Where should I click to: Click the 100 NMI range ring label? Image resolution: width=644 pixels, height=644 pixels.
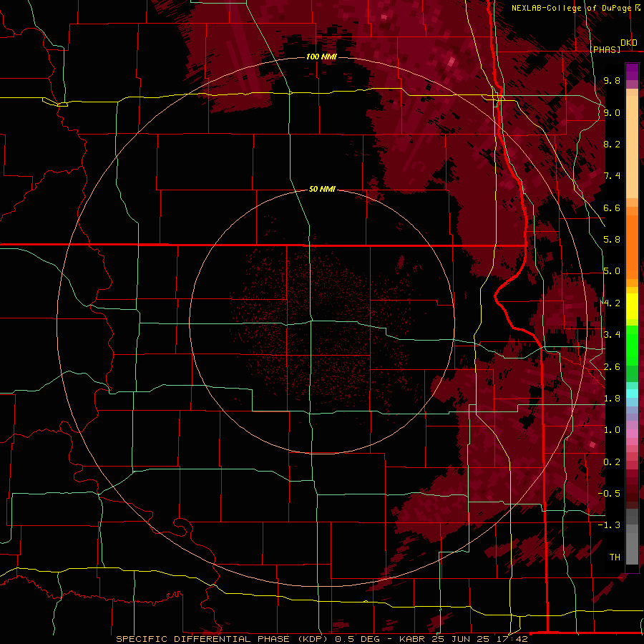tap(321, 57)
